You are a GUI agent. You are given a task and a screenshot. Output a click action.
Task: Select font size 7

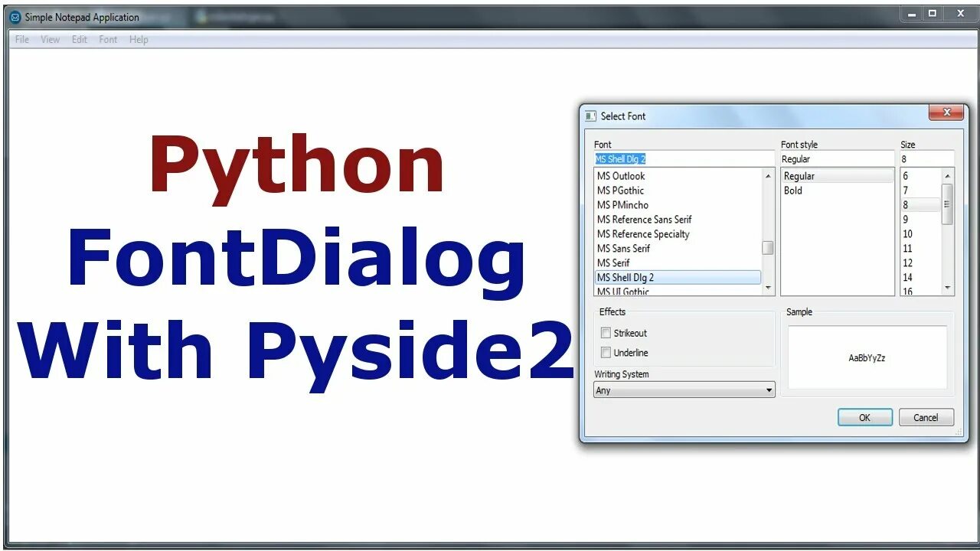(920, 191)
